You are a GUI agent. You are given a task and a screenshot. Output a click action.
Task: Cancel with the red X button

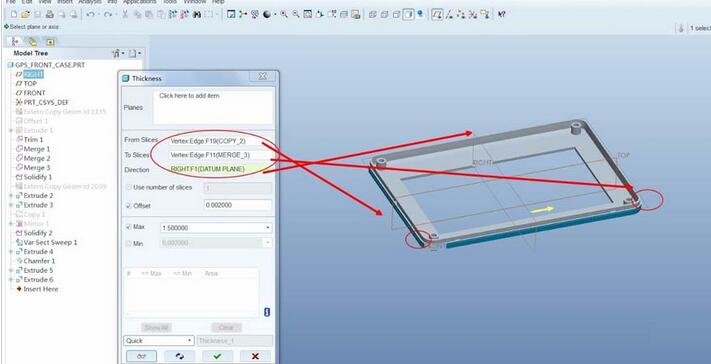click(255, 356)
